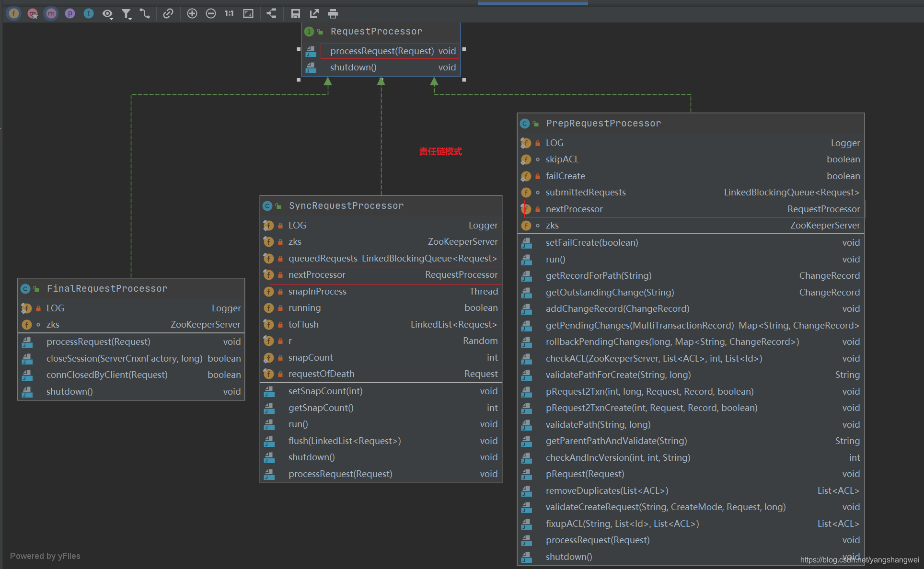Print the diagram
924x569 pixels.
tap(333, 13)
